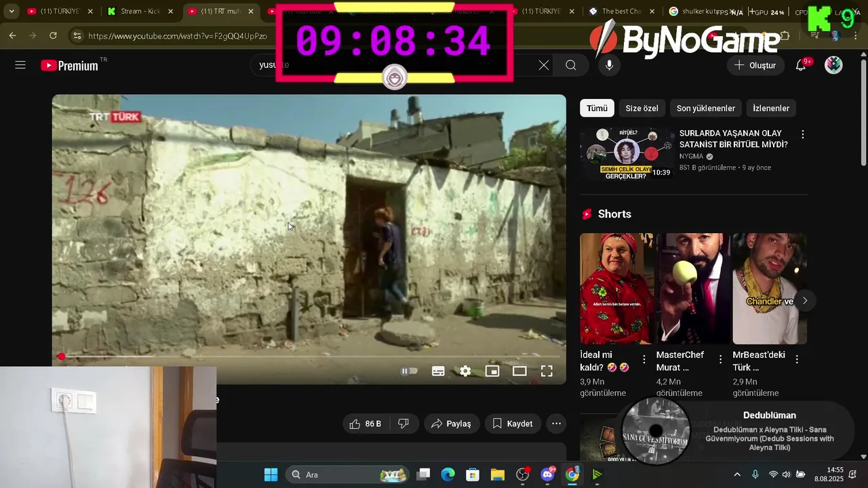This screenshot has width=868, height=488.
Task: Open OBS Studio from taskbar
Action: coord(523,474)
